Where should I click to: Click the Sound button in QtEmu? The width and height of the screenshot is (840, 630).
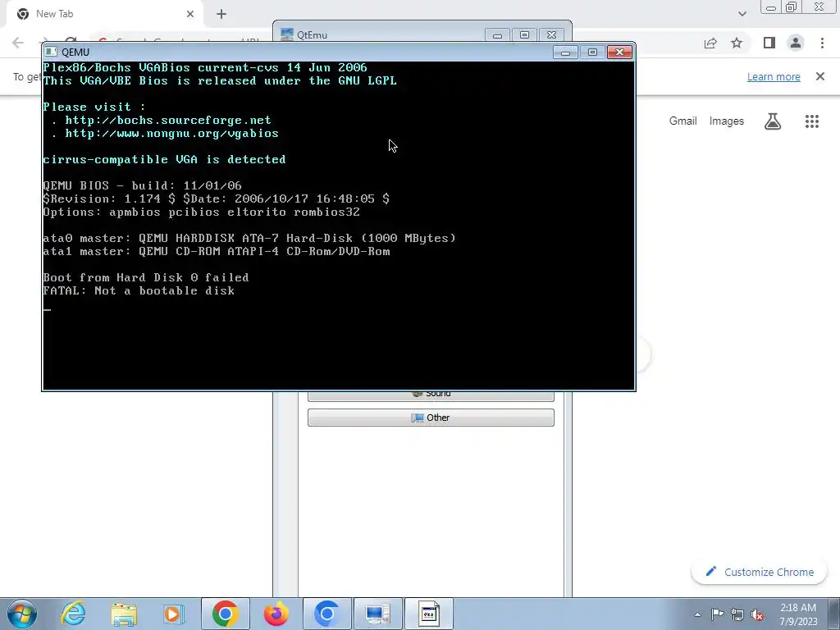click(431, 395)
